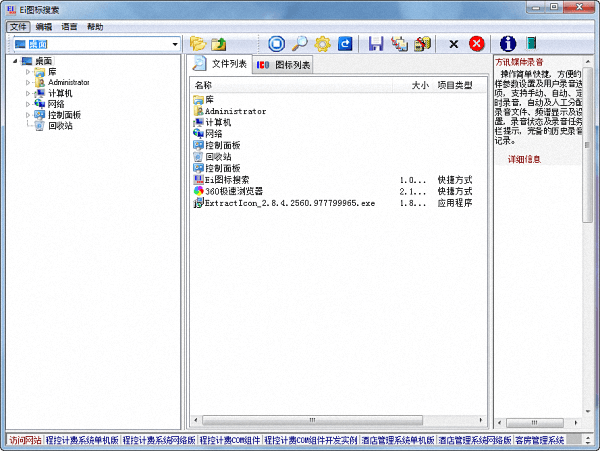Image resolution: width=600 pixels, height=451 pixels.
Task: Click the 程控计费COM组件 link
Action: point(230,440)
